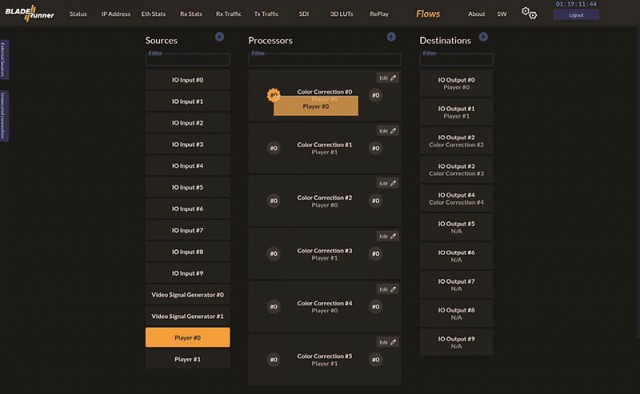This screenshot has height=394, width=640.
Task: Focus the Sources filter field
Action: 187,60
